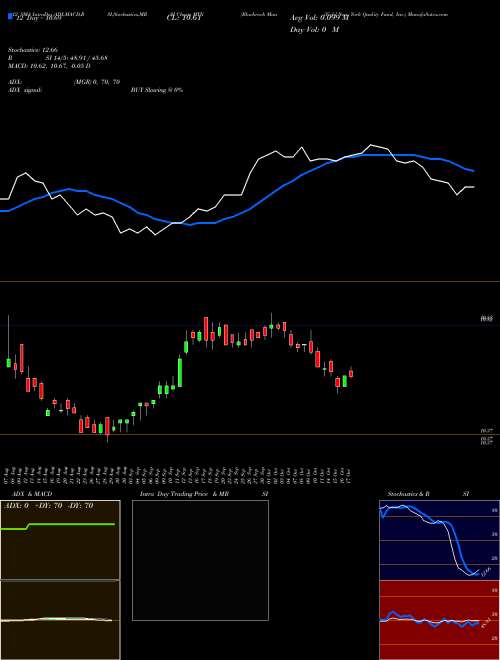Click the 'Avg Vol: 0.099 M' label
Image resolution: width=500 pixels, height=660 pixels.
[x=320, y=18]
